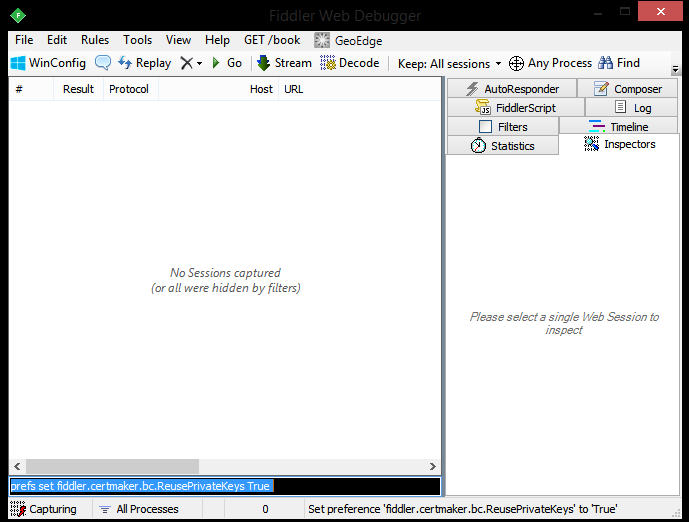This screenshot has width=689, height=522.
Task: Click the All Processes filter in status bar
Action: (139, 509)
